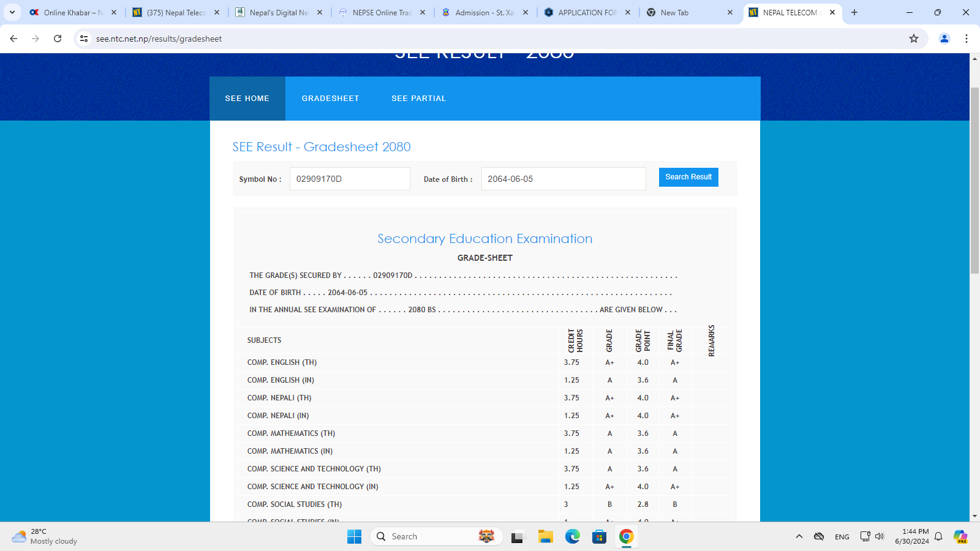The width and height of the screenshot is (980, 551).
Task: Open the Windows Start menu
Action: click(354, 537)
